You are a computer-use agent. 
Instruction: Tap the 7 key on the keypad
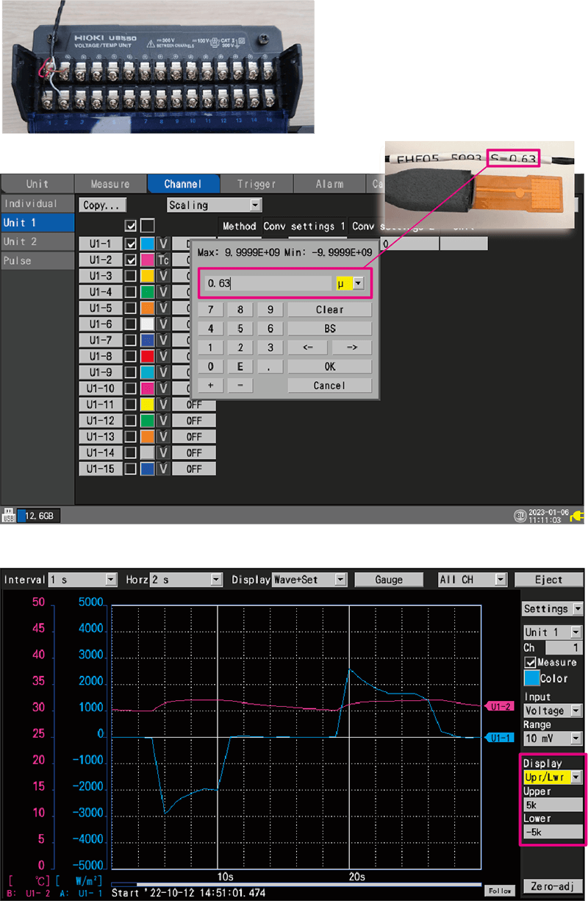212,310
